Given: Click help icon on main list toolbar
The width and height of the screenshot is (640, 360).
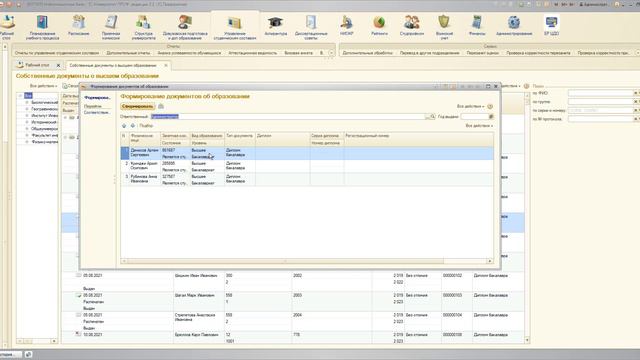Looking at the screenshot, I should pyautogui.click(x=527, y=86).
